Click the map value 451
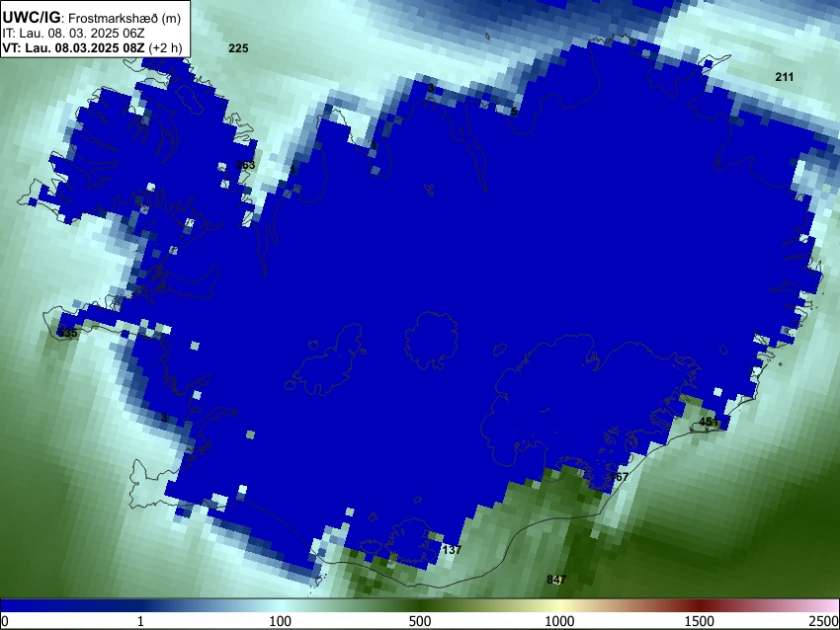840x630 pixels. coord(709,422)
